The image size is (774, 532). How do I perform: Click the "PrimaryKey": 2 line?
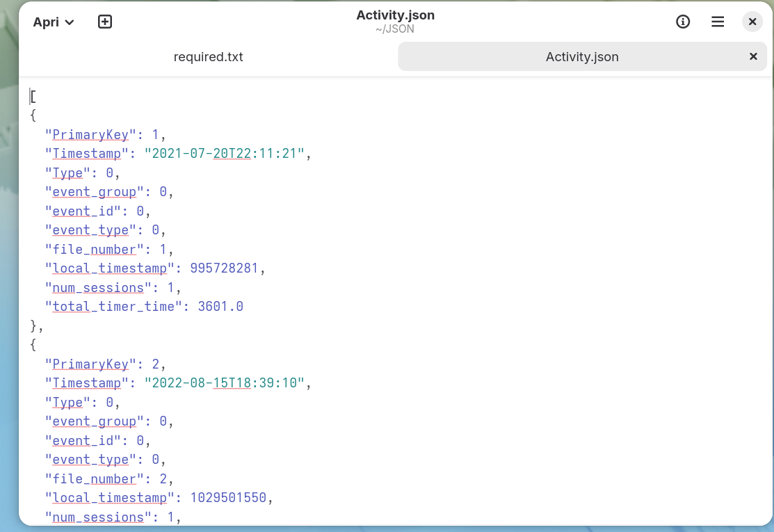click(106, 364)
